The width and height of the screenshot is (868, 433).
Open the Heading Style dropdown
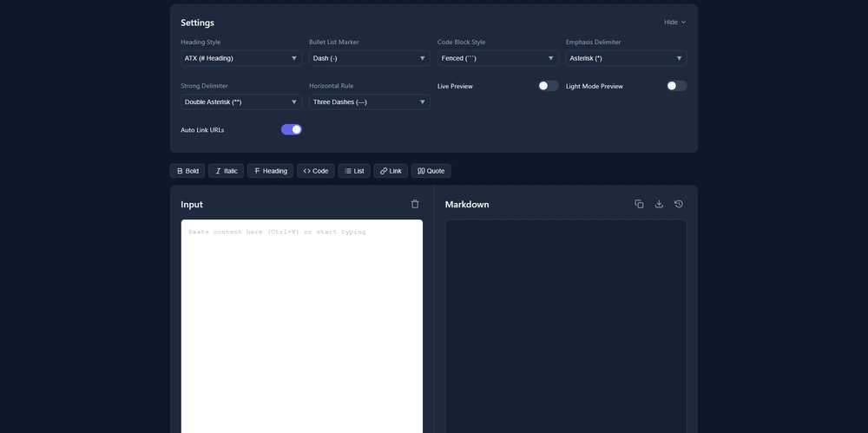click(x=241, y=58)
